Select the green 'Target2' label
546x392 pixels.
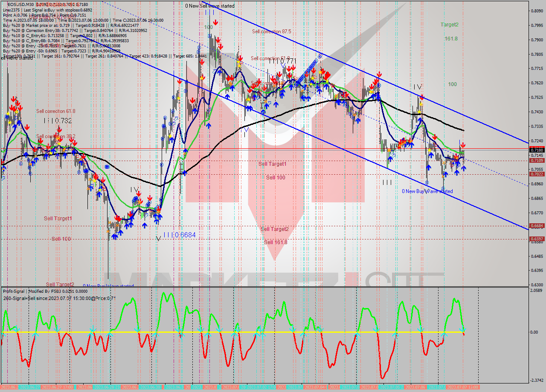tap(450, 25)
